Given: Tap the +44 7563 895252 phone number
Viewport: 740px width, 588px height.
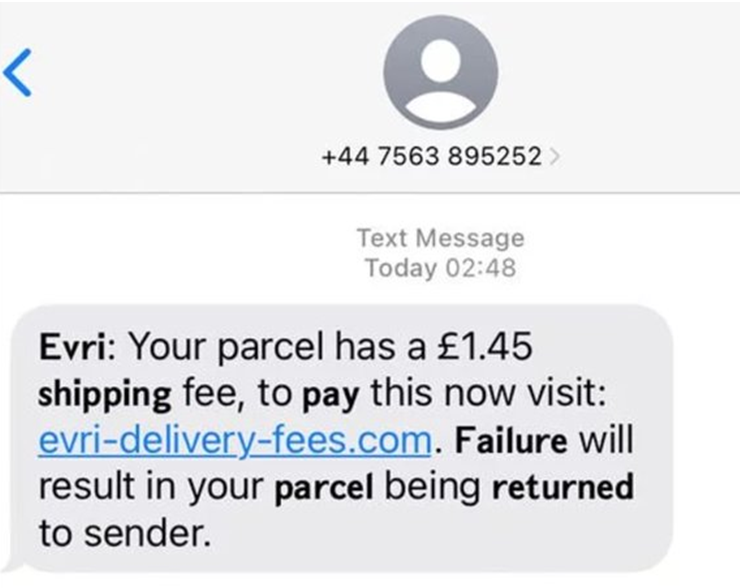Looking at the screenshot, I should [x=431, y=156].
